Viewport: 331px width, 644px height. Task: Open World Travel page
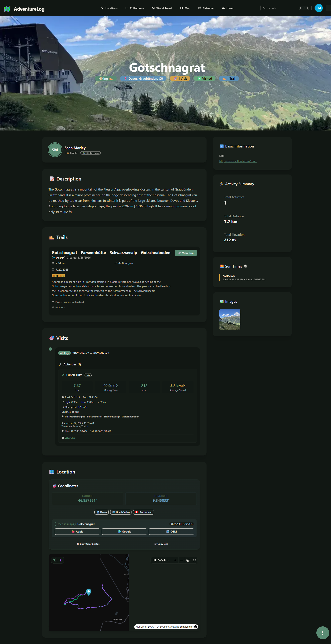click(162, 8)
